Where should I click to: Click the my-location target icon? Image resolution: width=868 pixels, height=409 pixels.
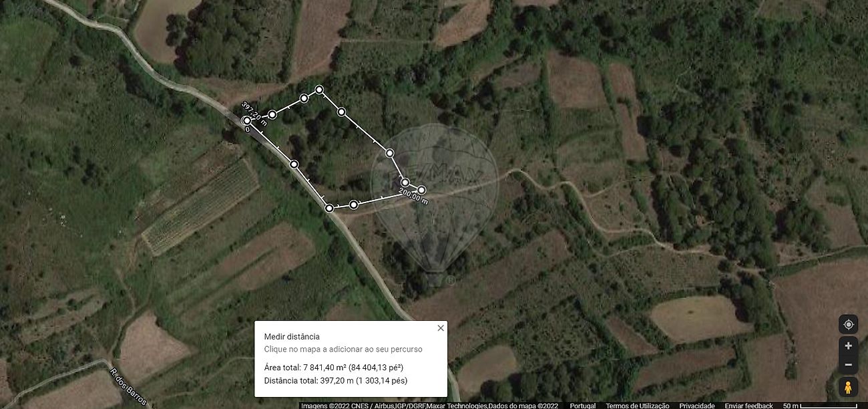[x=848, y=324]
